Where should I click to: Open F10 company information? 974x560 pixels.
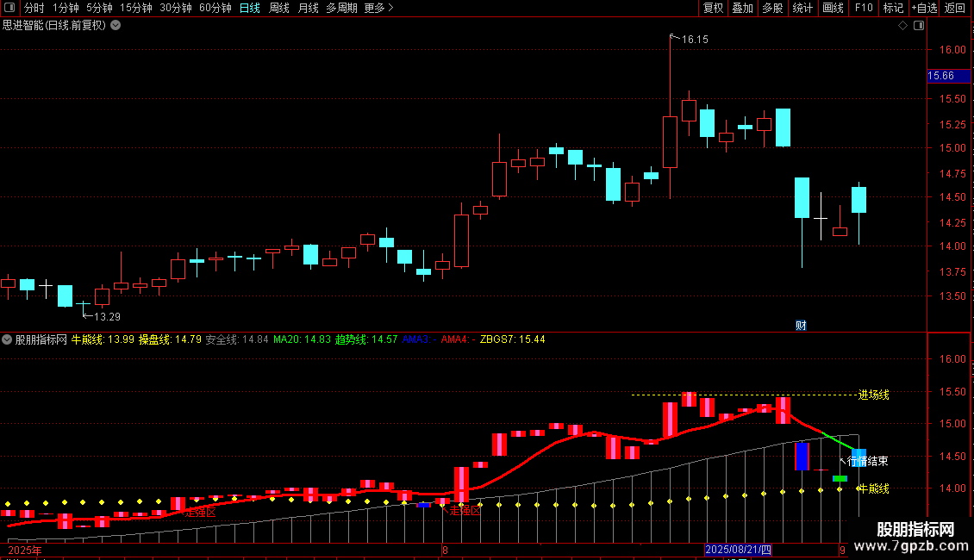pyautogui.click(x=864, y=8)
